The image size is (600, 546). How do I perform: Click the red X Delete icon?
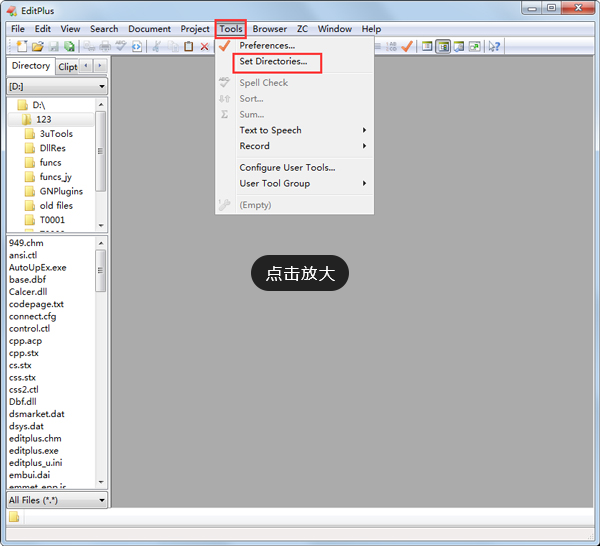204,47
